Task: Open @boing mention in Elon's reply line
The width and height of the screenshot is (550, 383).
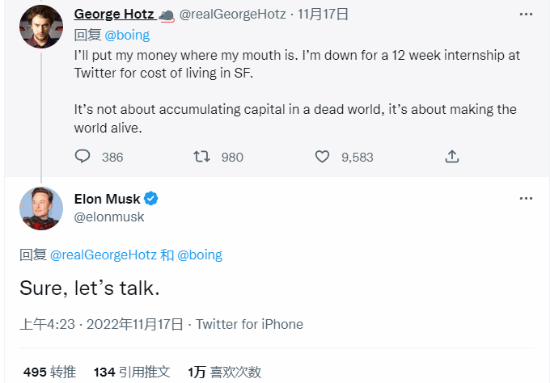Action: click(x=200, y=255)
